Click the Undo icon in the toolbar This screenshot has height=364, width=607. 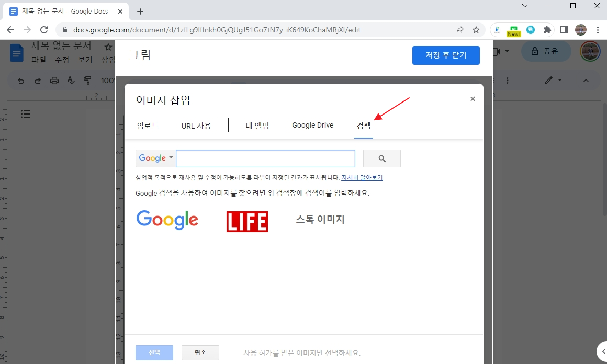click(21, 81)
